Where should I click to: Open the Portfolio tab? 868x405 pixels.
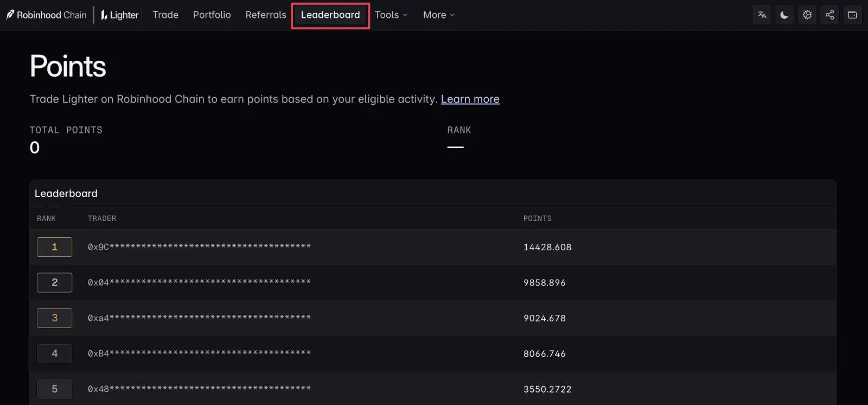coord(212,15)
